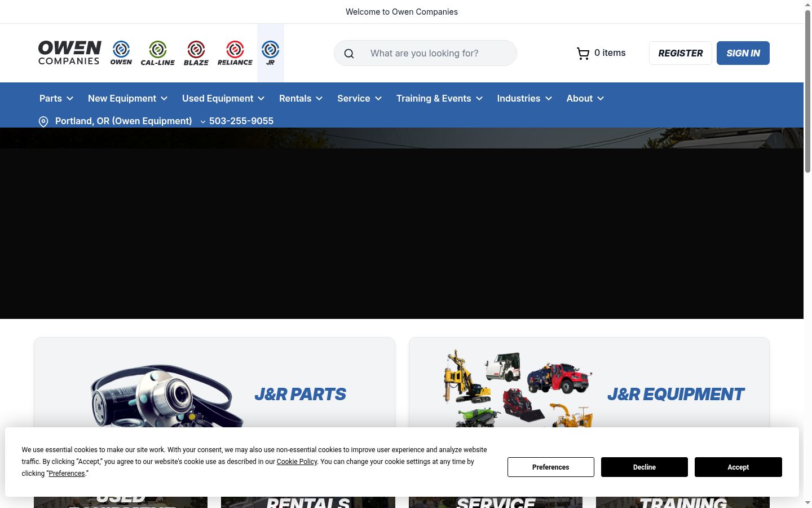Expand the New Equipment menu
The height and width of the screenshot is (508, 812).
pos(128,98)
